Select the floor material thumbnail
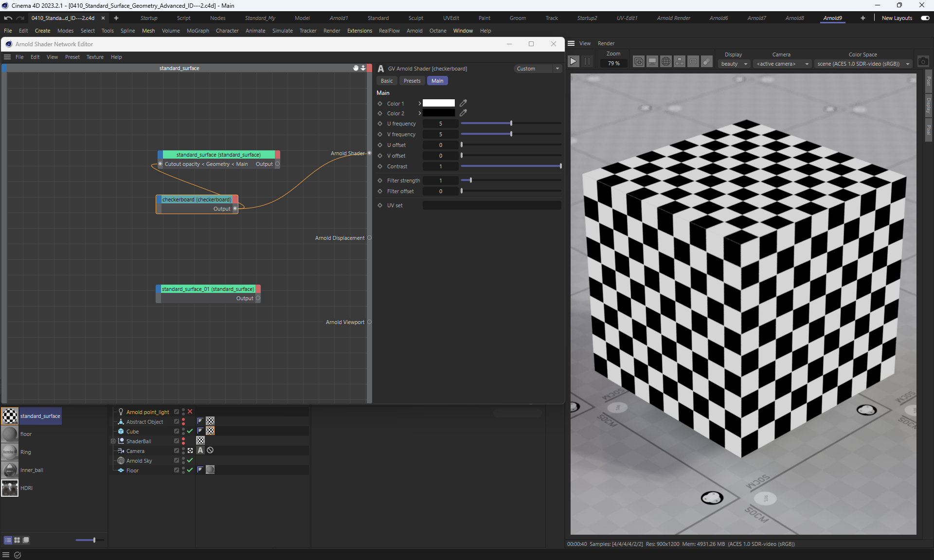The width and height of the screenshot is (934, 560). [x=10, y=434]
